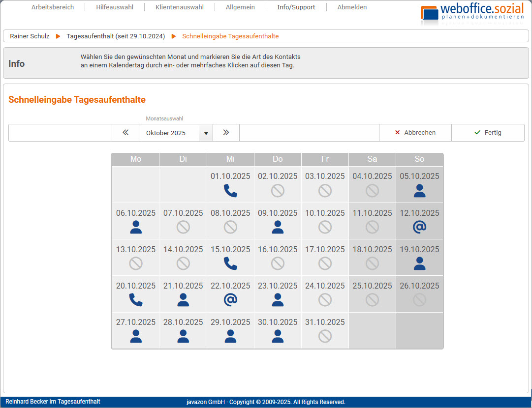Click the person icon on 30.10.2025
The image size is (532, 408).
click(278, 336)
